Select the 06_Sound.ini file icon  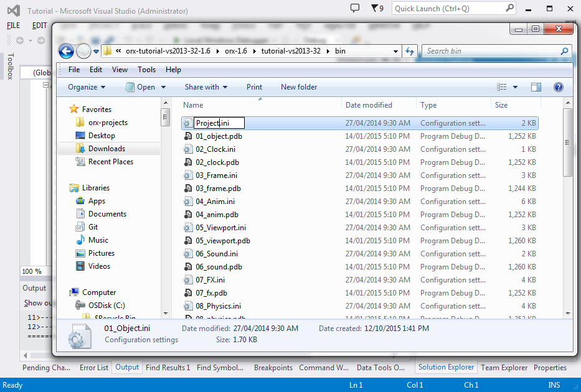[x=188, y=254]
